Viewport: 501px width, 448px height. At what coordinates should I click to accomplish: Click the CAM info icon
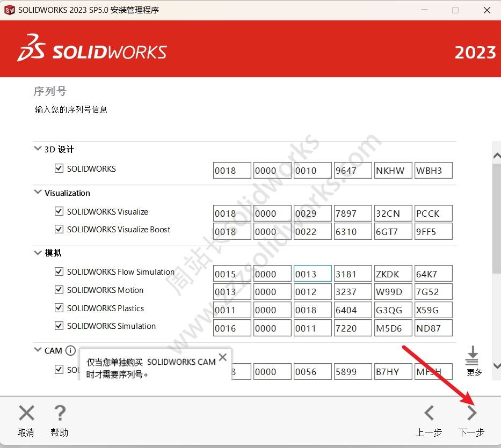coord(71,350)
